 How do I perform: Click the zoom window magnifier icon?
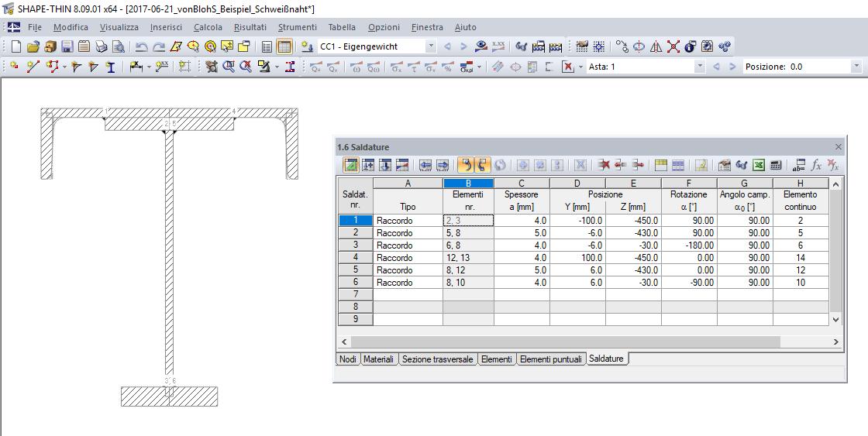(x=228, y=67)
